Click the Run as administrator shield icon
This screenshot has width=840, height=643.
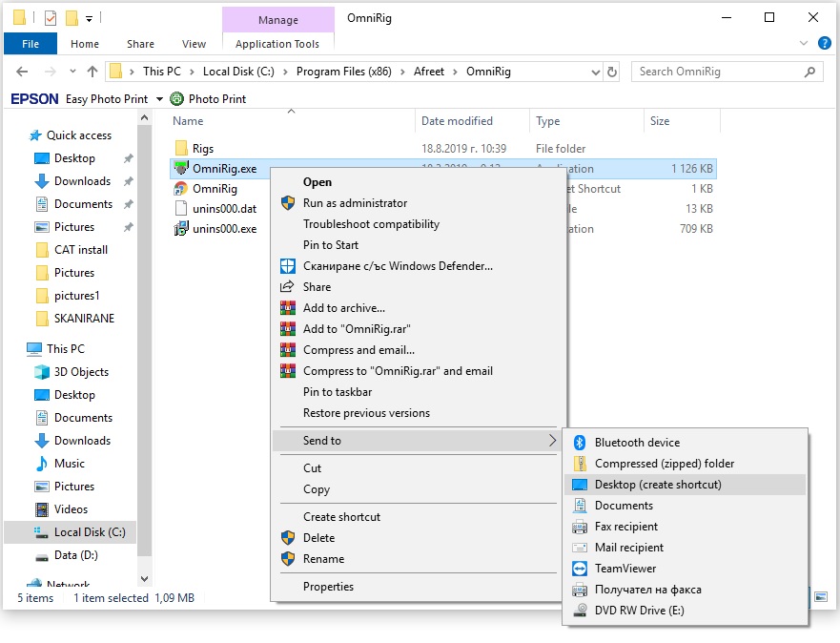[288, 203]
